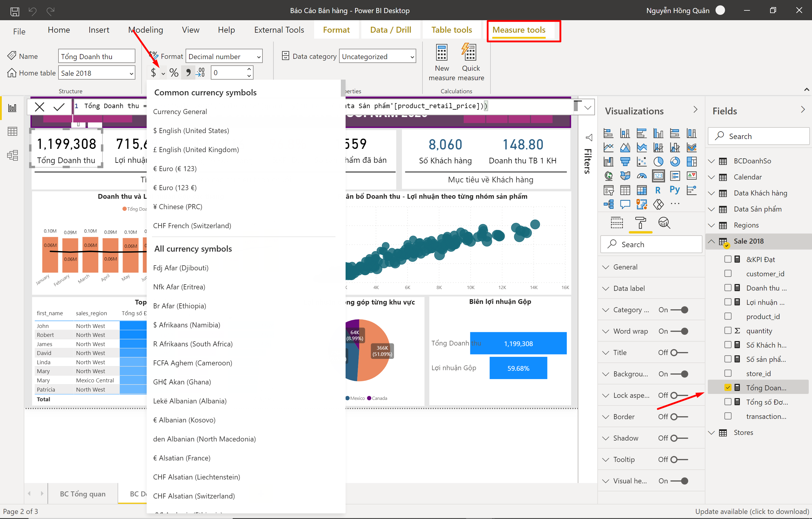Image resolution: width=812 pixels, height=519 pixels.
Task: Expand the Calendar table in Fields
Action: click(711, 177)
